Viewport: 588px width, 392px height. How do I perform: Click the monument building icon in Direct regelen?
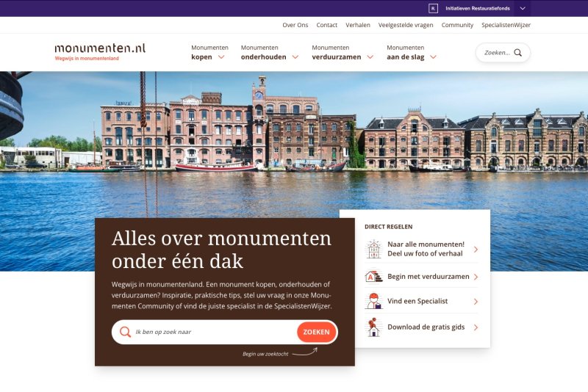tap(373, 249)
